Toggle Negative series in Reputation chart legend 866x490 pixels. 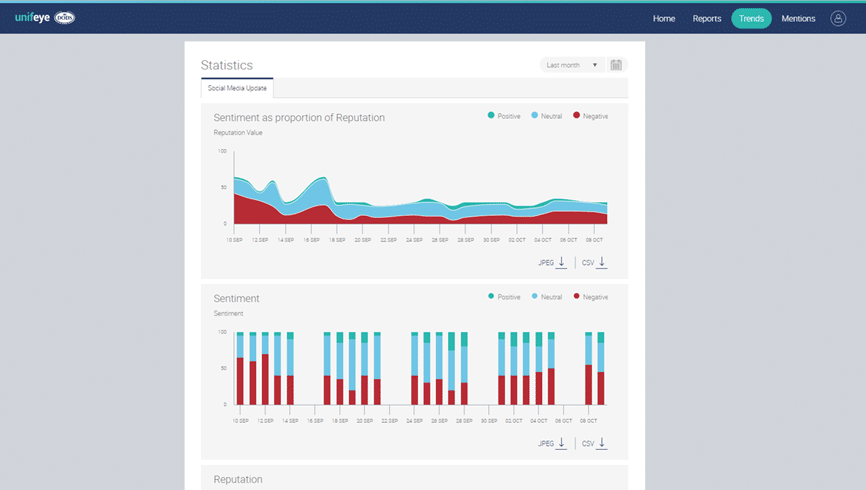(590, 116)
